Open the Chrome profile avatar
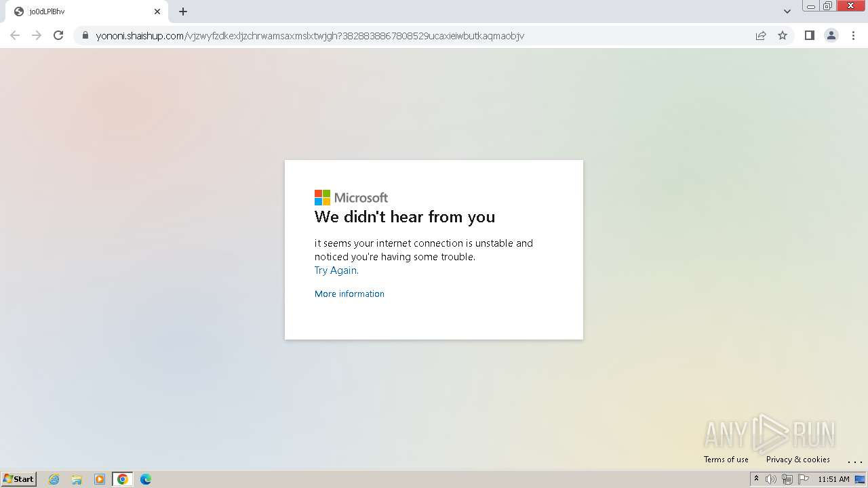Screen dimensions: 868x488 tap(831, 36)
